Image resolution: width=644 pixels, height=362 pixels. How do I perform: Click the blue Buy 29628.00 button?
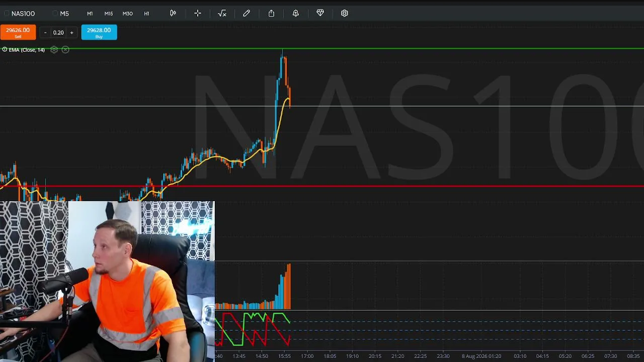tap(99, 32)
